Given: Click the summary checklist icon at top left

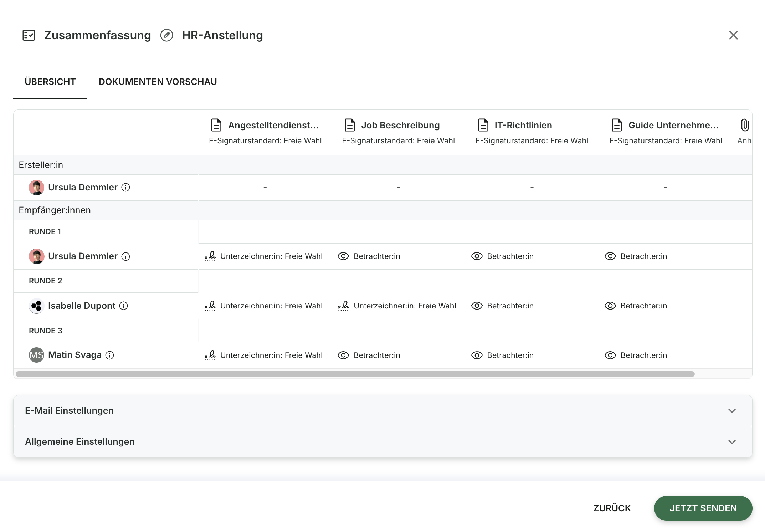Looking at the screenshot, I should pos(29,35).
